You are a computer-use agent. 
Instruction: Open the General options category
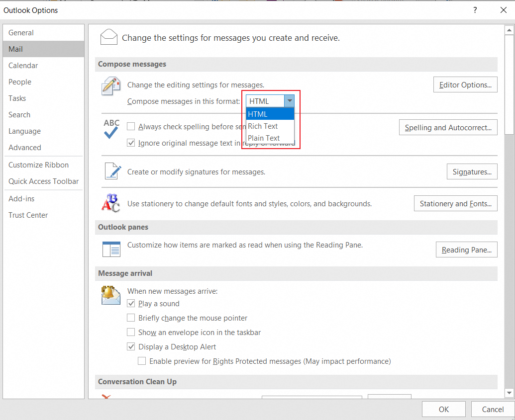coord(43,32)
